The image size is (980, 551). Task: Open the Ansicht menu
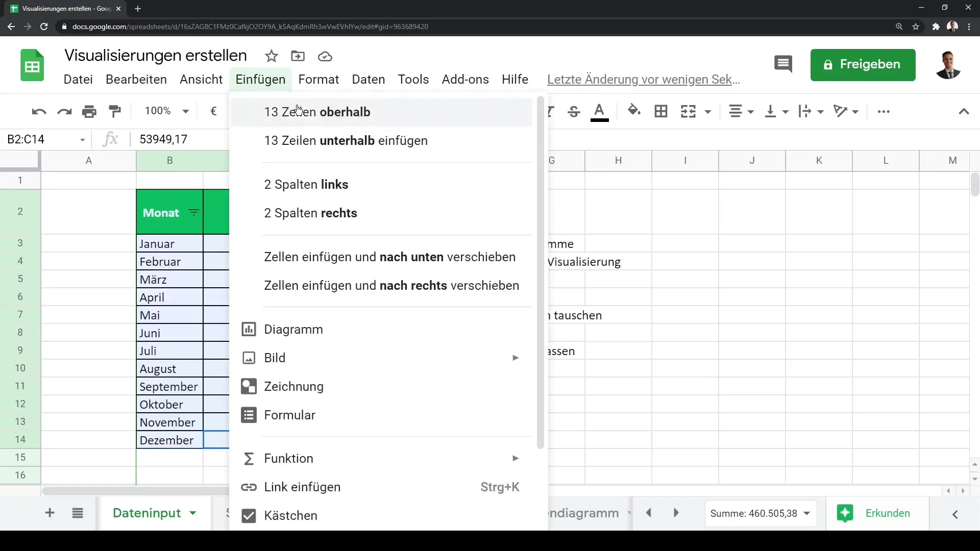201,80
